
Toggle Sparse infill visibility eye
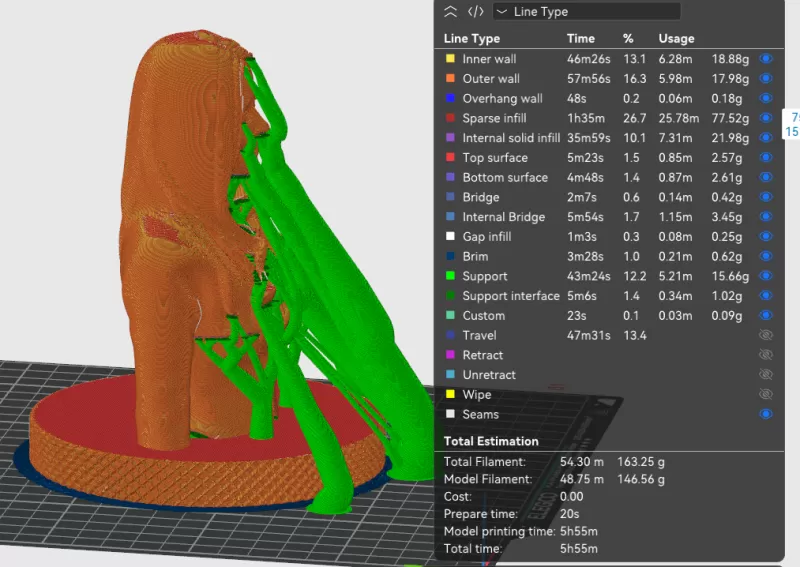(x=766, y=118)
